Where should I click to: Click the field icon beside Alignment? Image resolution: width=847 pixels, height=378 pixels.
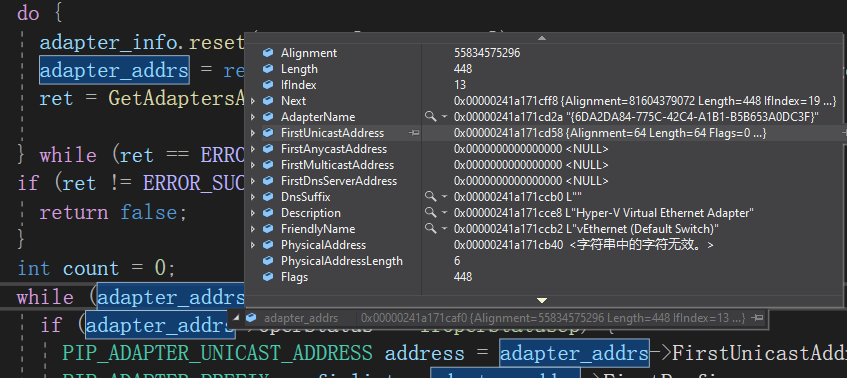click(268, 53)
